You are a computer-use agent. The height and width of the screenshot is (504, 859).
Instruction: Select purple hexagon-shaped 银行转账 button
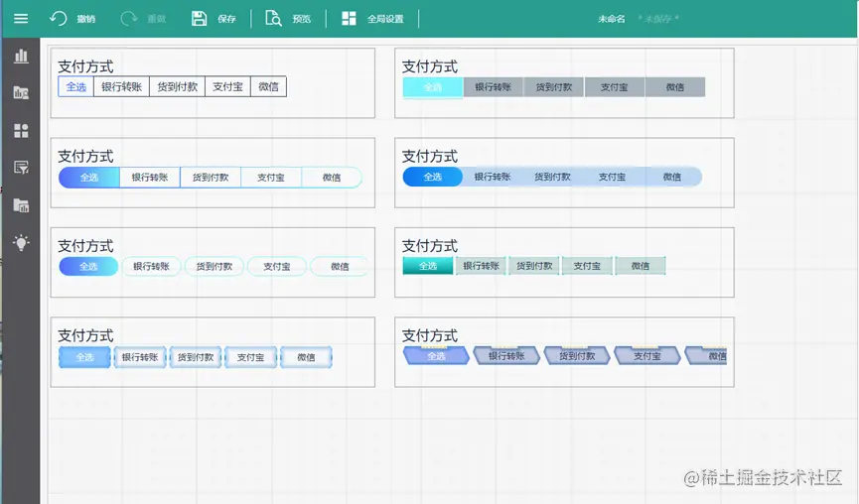506,356
